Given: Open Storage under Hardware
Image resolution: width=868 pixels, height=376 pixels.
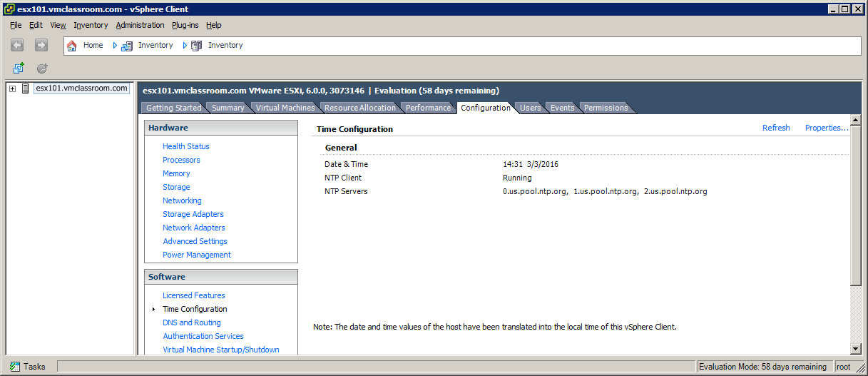Looking at the screenshot, I should [176, 187].
